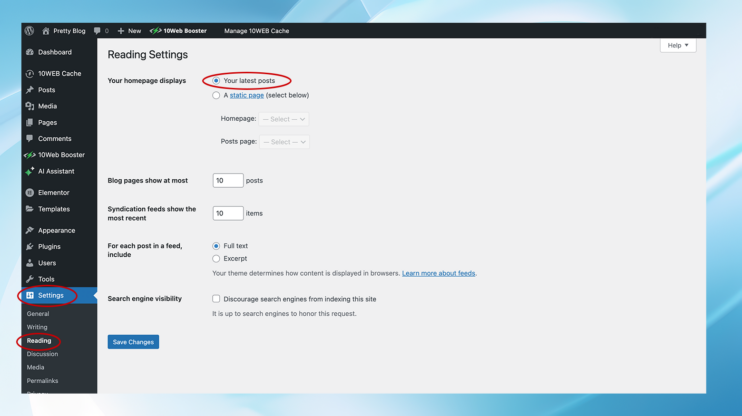Select the 'A static page' radio option
This screenshot has width=742, height=416.
[x=217, y=96]
